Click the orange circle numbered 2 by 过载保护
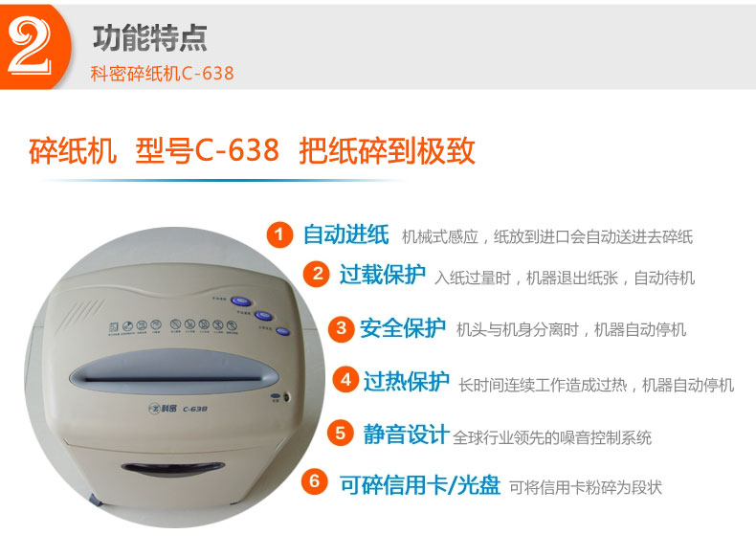 pyautogui.click(x=317, y=274)
